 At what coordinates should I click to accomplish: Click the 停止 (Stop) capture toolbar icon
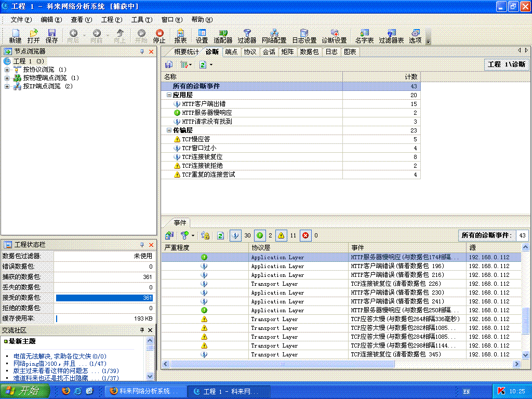(x=159, y=36)
